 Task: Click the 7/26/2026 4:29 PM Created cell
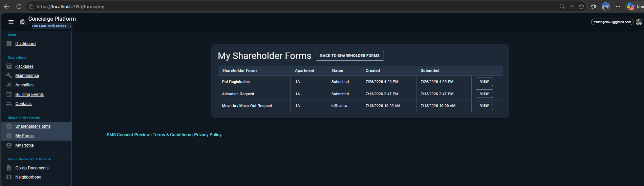click(x=389, y=82)
